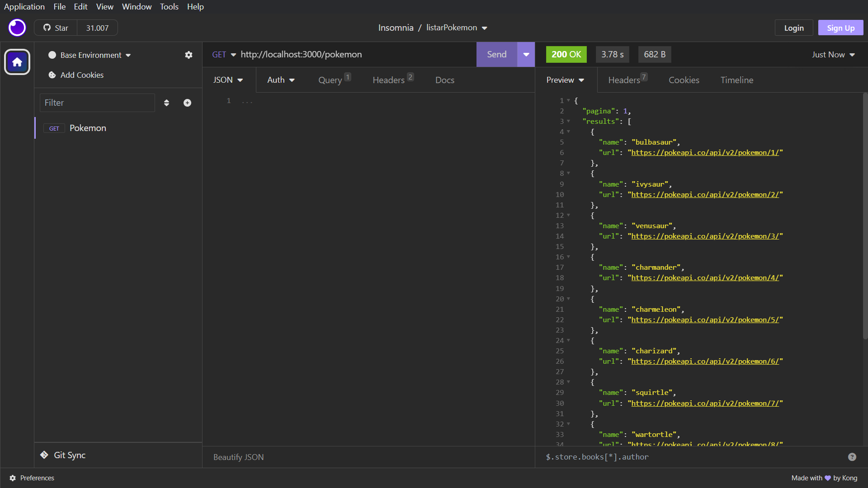Viewport: 868px width, 488px height.
Task: Click the JSONPath filter help icon
Action: click(x=853, y=457)
